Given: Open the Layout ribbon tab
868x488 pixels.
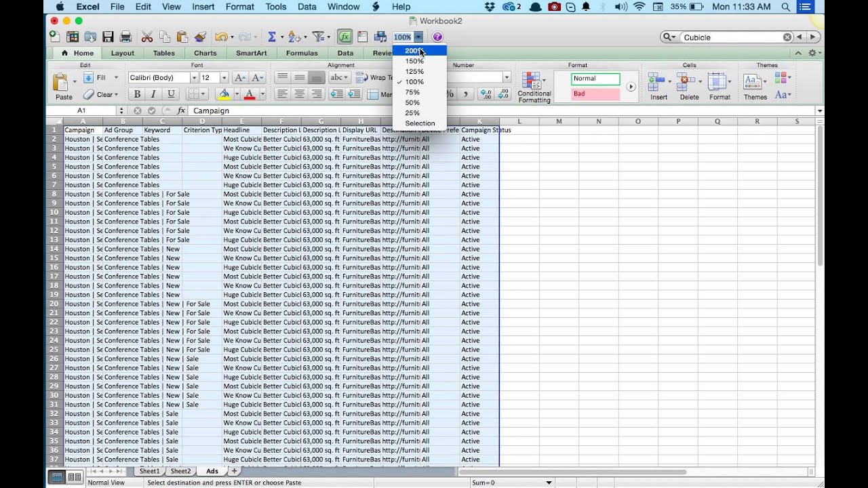Looking at the screenshot, I should [123, 53].
